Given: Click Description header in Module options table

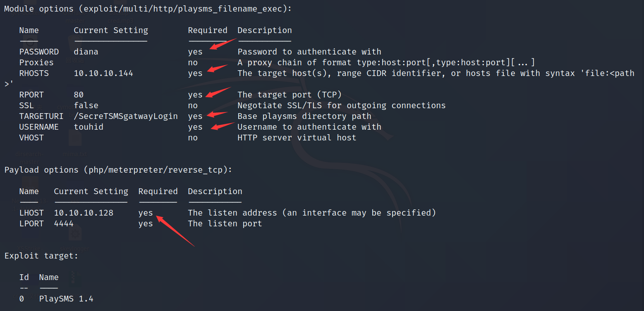Looking at the screenshot, I should 265,30.
